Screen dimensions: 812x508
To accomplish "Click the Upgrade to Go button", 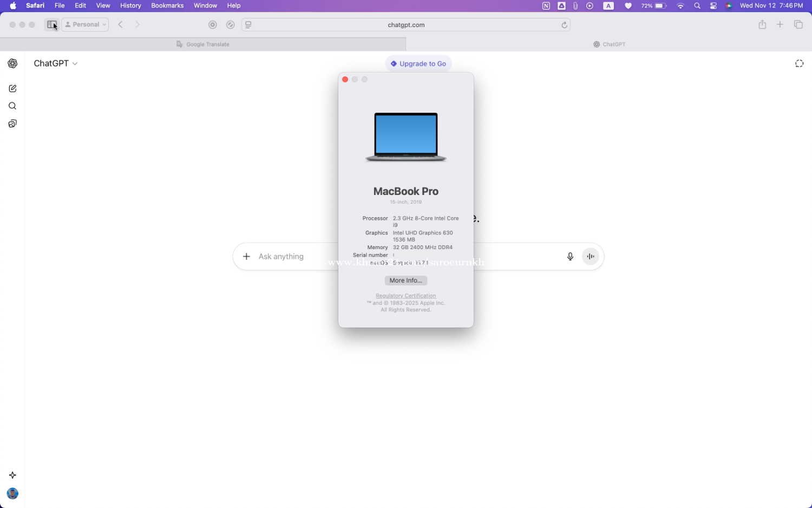I will 418,63.
